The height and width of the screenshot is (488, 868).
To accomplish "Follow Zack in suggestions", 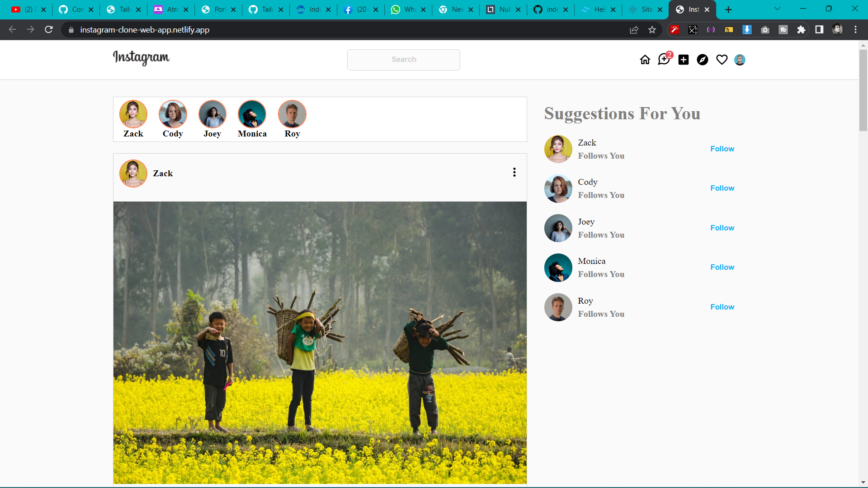I will [722, 149].
